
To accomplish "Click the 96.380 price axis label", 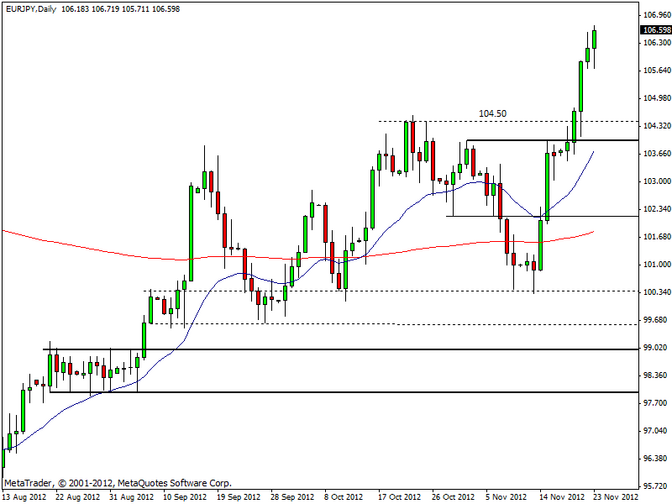I will (x=654, y=458).
